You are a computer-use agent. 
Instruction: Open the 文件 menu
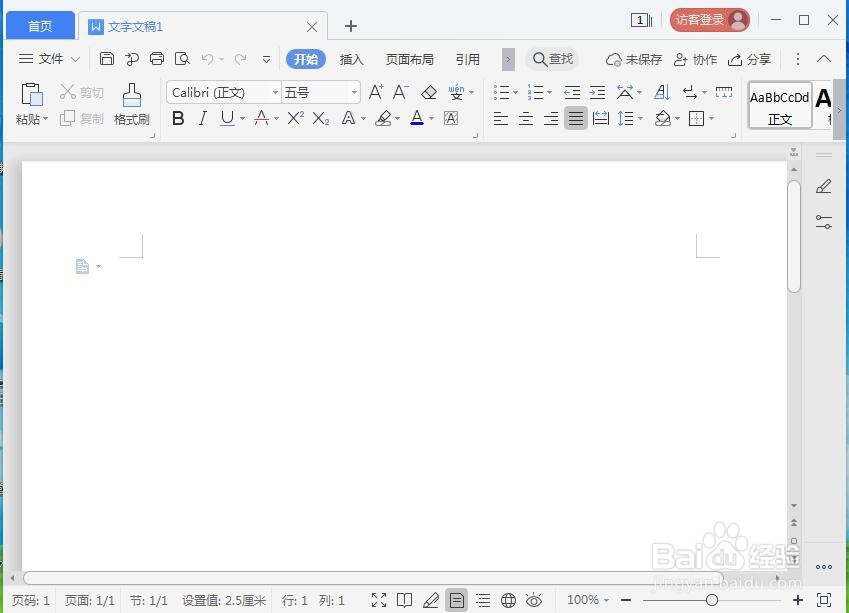click(x=49, y=58)
